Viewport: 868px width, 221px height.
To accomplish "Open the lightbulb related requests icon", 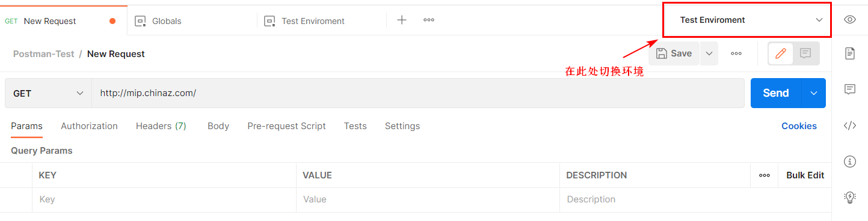I will point(849,196).
